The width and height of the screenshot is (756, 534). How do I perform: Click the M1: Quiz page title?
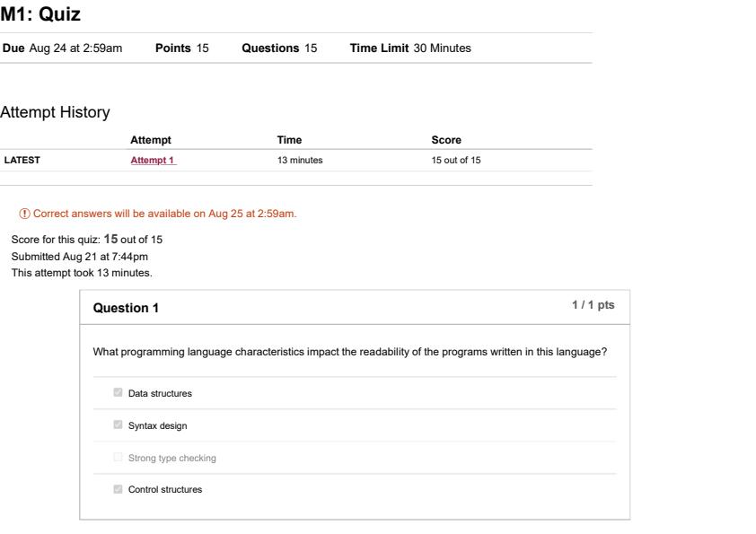click(x=40, y=14)
